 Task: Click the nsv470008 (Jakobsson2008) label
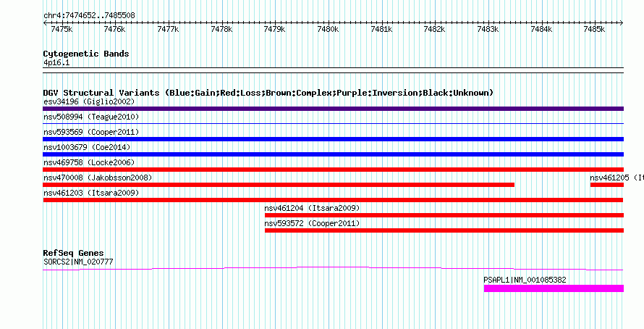point(98,178)
